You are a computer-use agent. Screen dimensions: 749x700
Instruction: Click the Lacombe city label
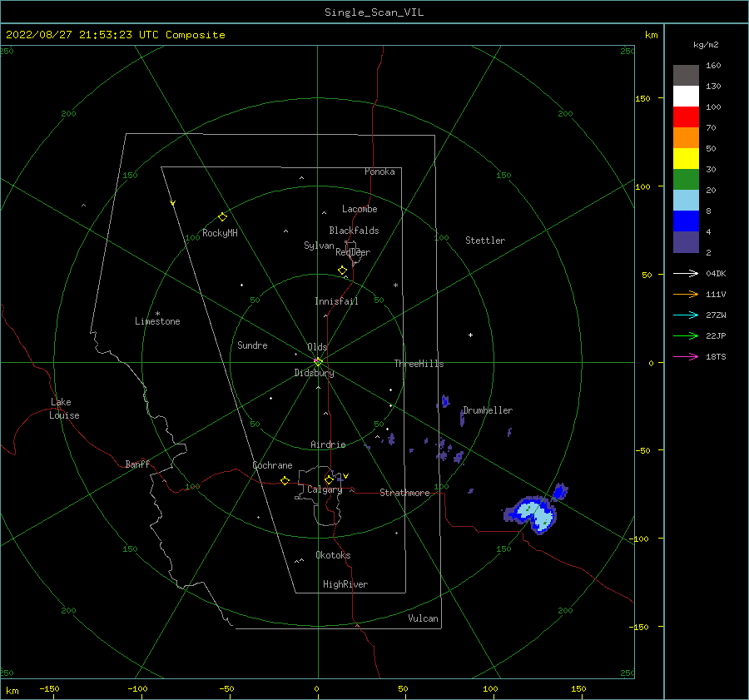pos(360,209)
